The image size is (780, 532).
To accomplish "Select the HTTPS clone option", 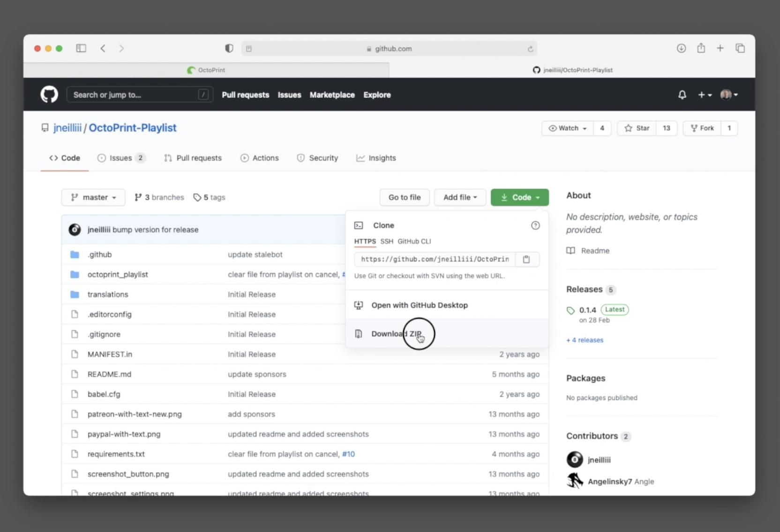I will (365, 241).
